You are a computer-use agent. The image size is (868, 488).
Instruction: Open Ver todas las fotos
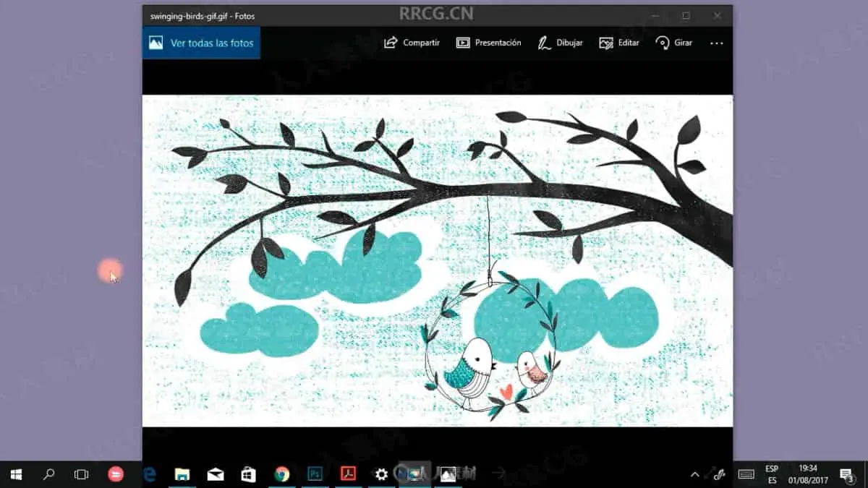201,43
